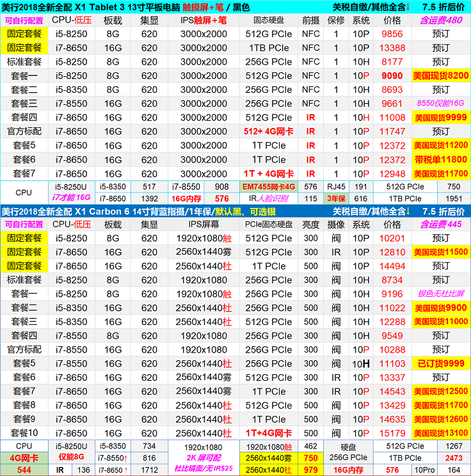Click the magenta text 2K 屏可配
This screenshot has width=471, height=476.
(204, 458)
